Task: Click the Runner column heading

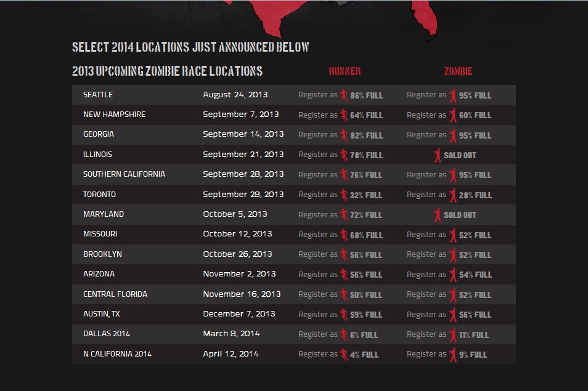Action: point(345,71)
